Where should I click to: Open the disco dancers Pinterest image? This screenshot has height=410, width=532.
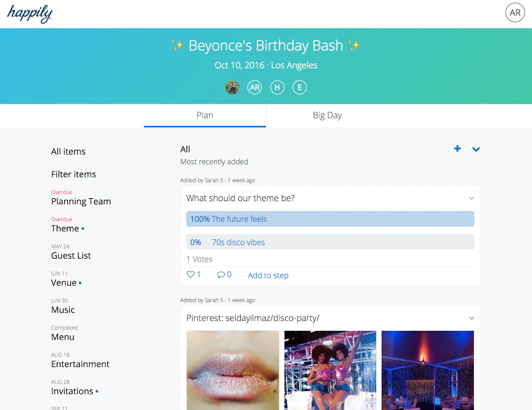[330, 370]
